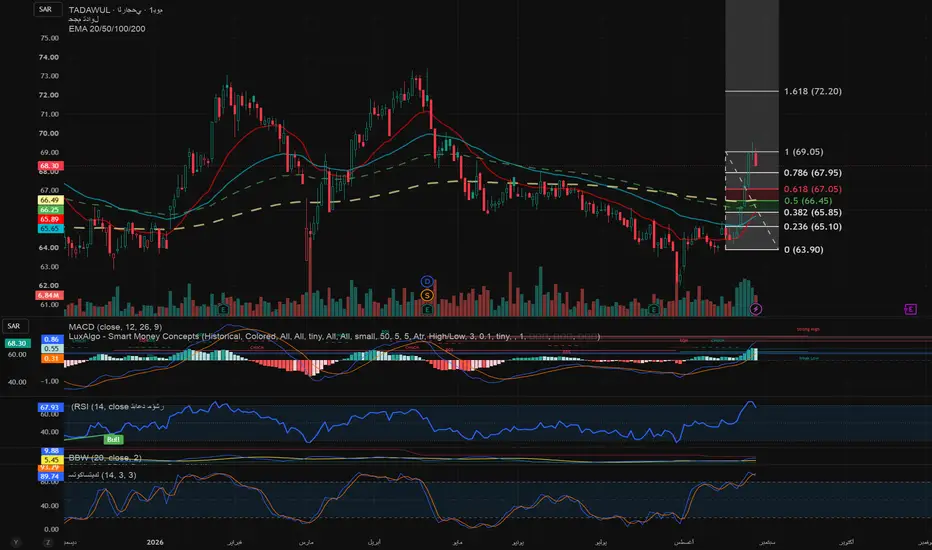Click the purple E earnings icon at far right

coord(911,309)
